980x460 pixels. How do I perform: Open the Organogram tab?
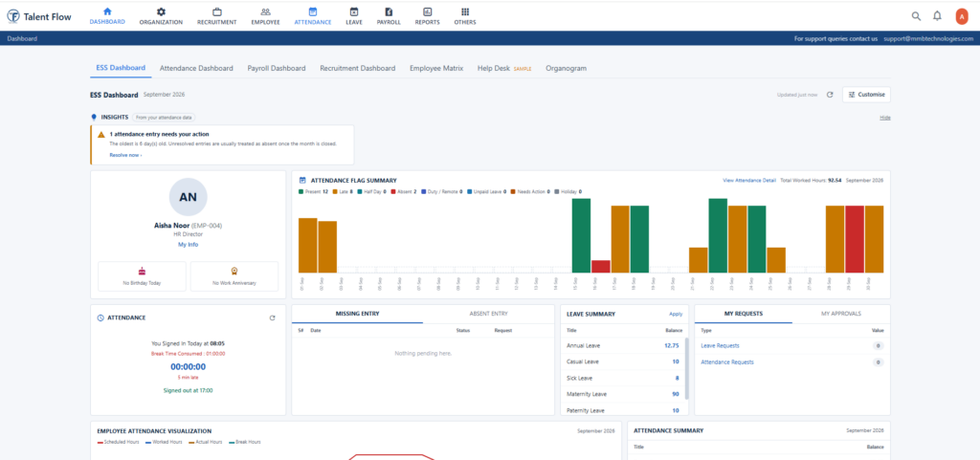pyautogui.click(x=566, y=68)
